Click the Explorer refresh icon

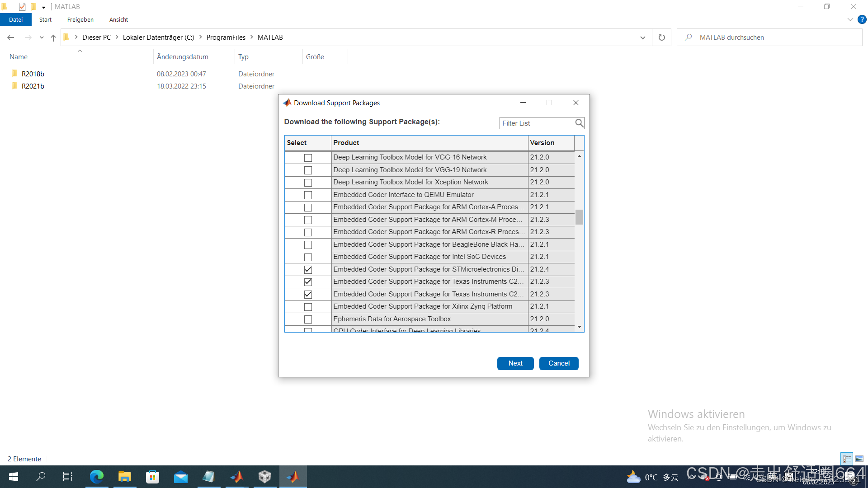[x=662, y=38]
